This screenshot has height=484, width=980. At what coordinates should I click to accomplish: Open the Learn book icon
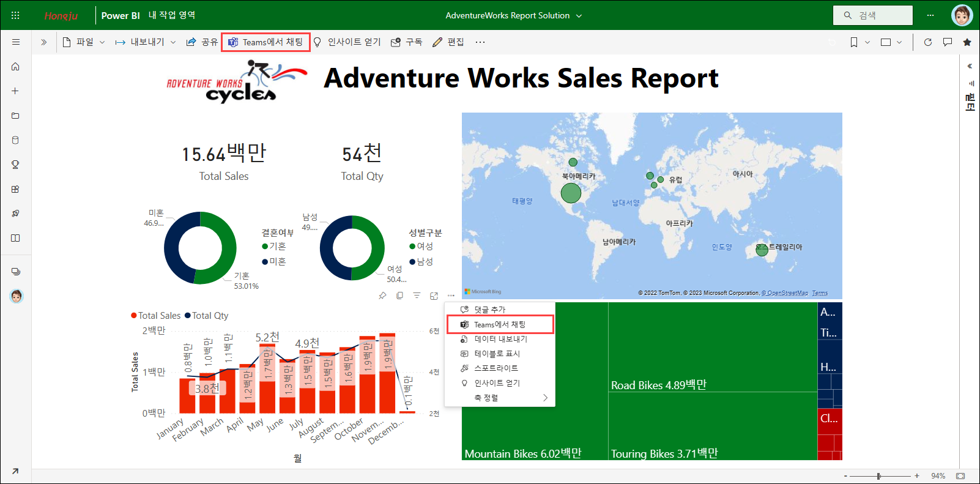15,238
